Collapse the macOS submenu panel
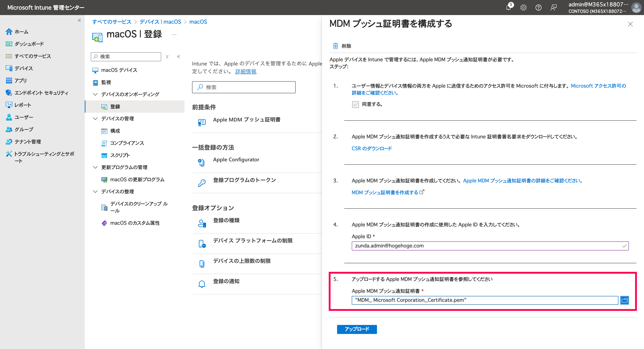The height and width of the screenshot is (349, 644). pyautogui.click(x=179, y=57)
